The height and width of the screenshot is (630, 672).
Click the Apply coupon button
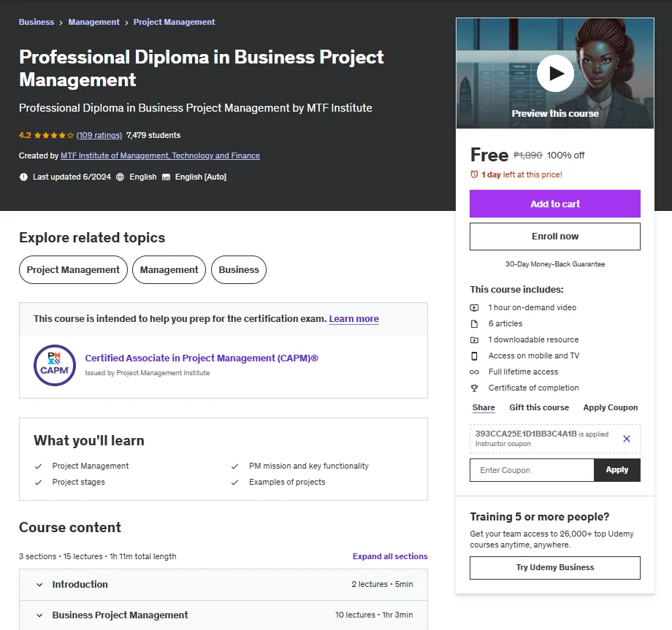coord(617,470)
